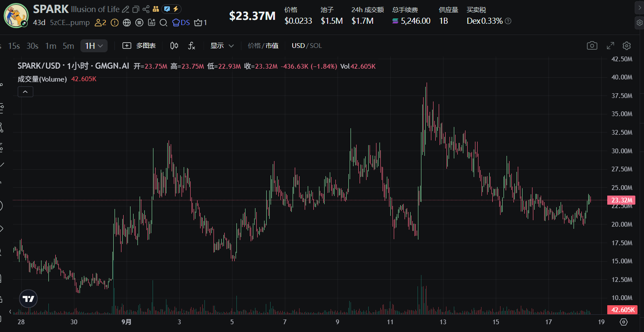Open the candlestick chart type selector

point(174,46)
